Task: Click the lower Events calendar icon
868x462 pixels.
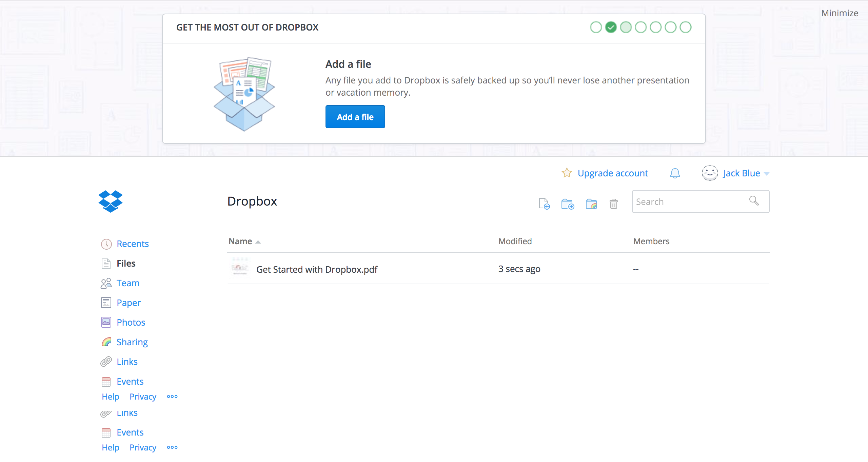Action: (106, 432)
